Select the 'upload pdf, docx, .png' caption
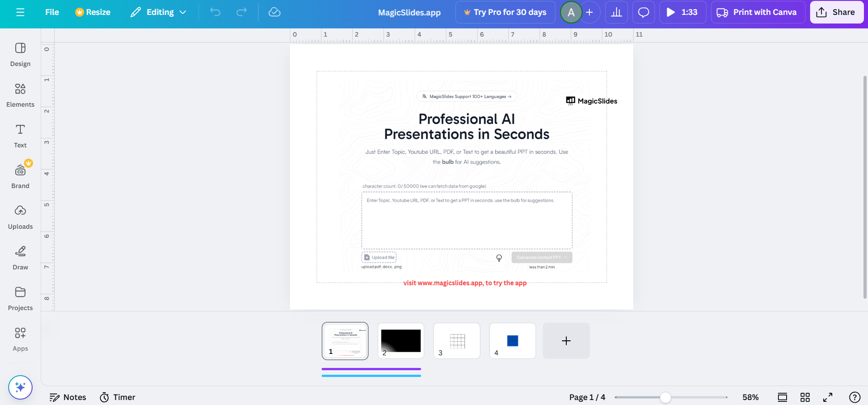The height and width of the screenshot is (405, 868). click(381, 267)
